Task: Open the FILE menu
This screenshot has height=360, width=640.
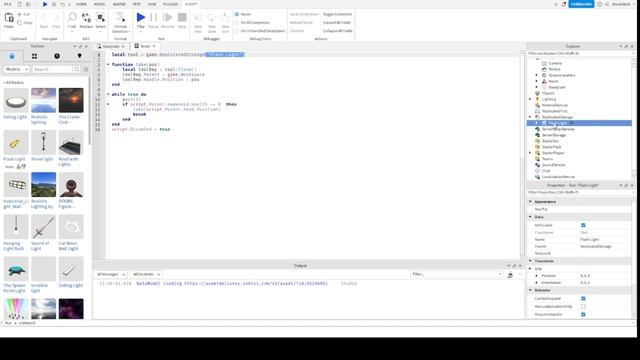Action: point(7,4)
